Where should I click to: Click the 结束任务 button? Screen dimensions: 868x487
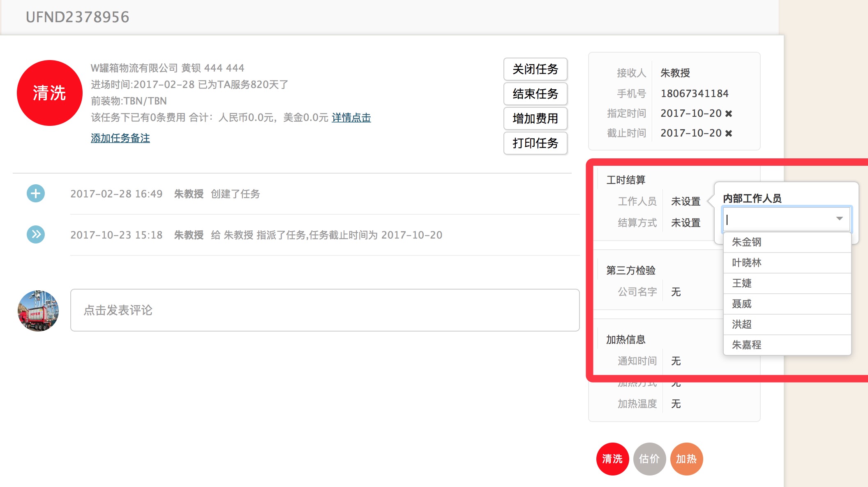(x=535, y=94)
